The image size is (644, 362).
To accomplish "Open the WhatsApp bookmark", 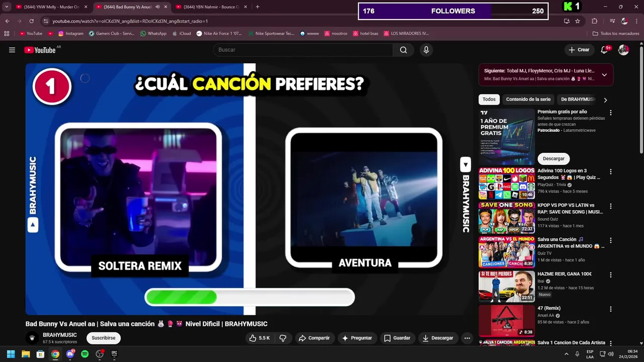I will point(153,33).
